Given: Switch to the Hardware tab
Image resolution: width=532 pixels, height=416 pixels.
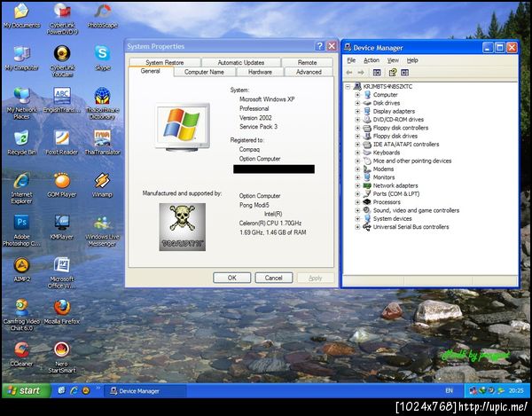Looking at the screenshot, I should click(260, 72).
